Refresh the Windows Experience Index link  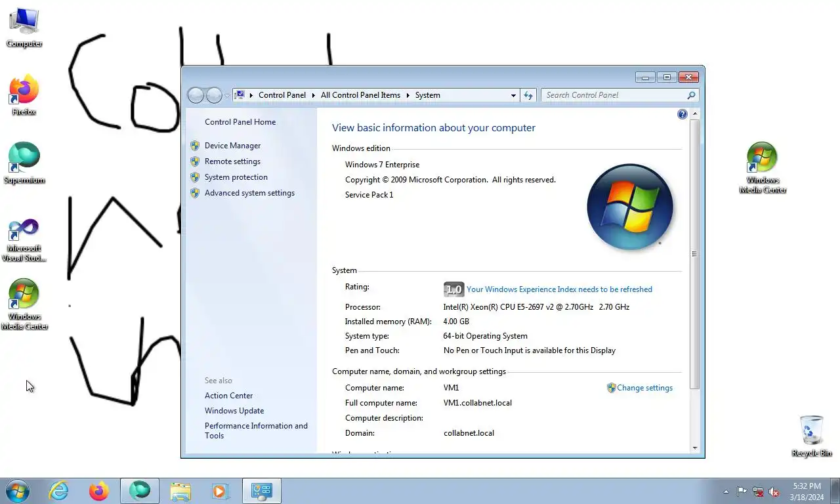click(x=559, y=289)
